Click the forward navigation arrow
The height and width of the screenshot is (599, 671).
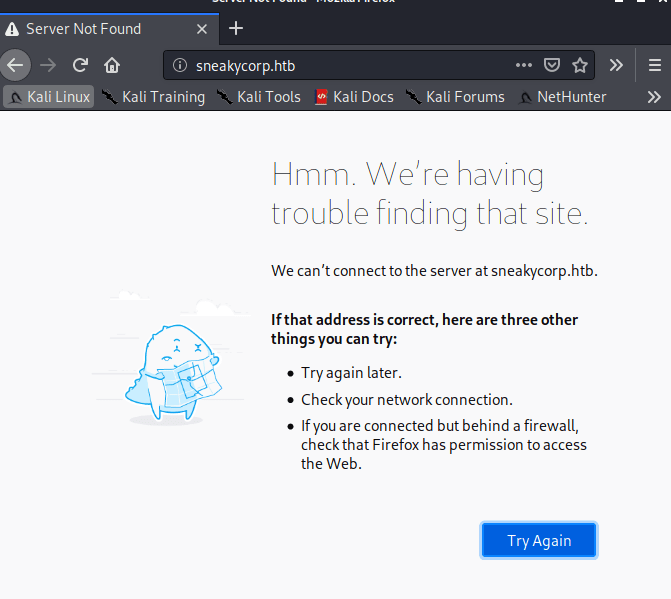pyautogui.click(x=48, y=65)
